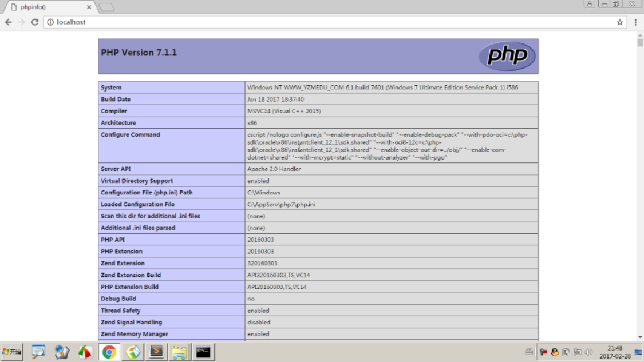The image size is (644, 362).
Task: Open the network tray icon
Action: point(578,352)
